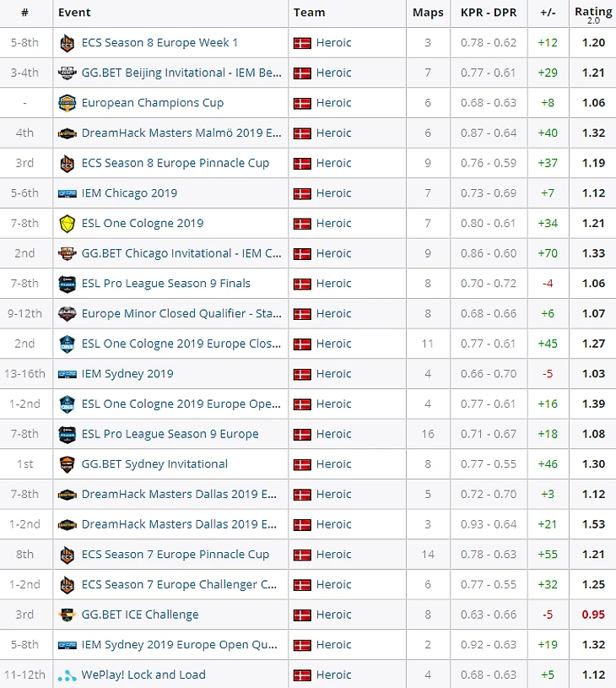Click the GG.BET ICE Challenge event logo
This screenshot has width=616, height=688.
pyautogui.click(x=68, y=615)
